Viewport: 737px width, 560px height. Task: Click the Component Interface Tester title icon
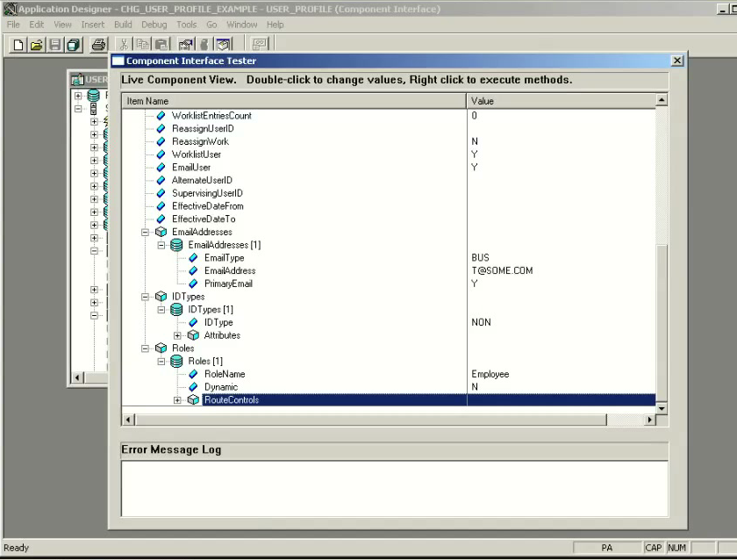(x=118, y=61)
